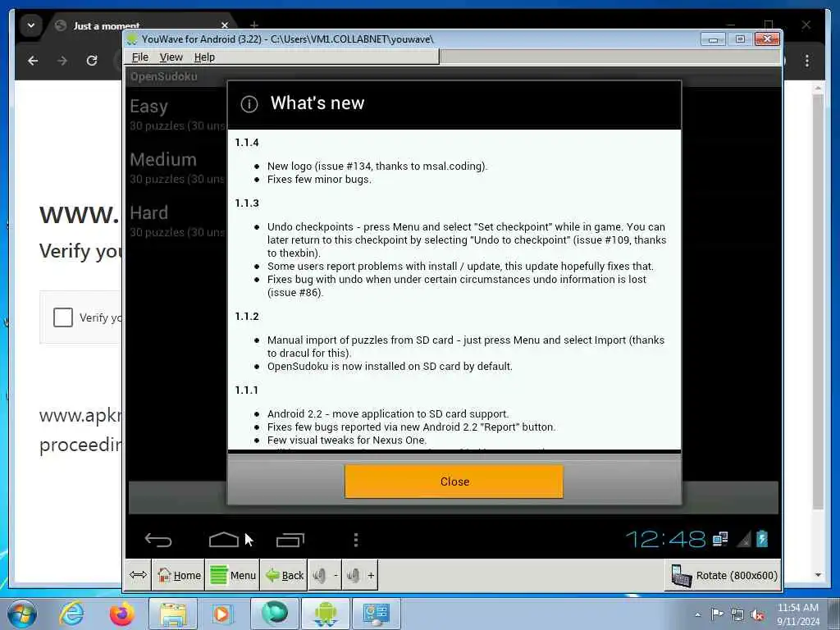Click the browser scrollbar down arrow

coord(818,575)
